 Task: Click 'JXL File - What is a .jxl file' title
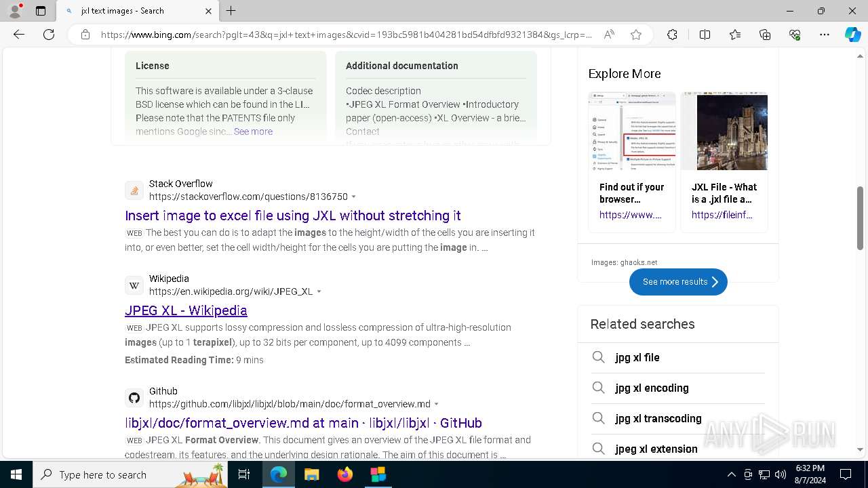pos(724,193)
